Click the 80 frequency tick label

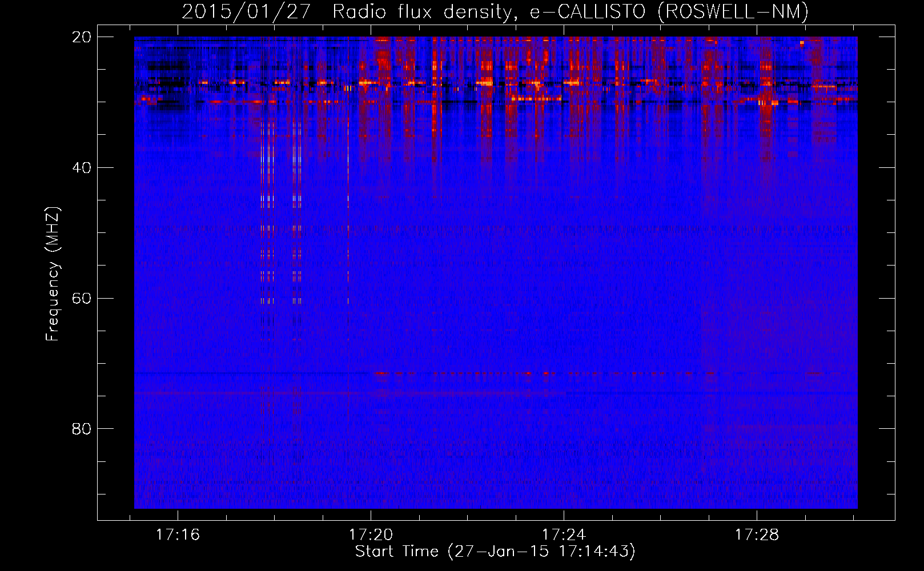[82, 429]
